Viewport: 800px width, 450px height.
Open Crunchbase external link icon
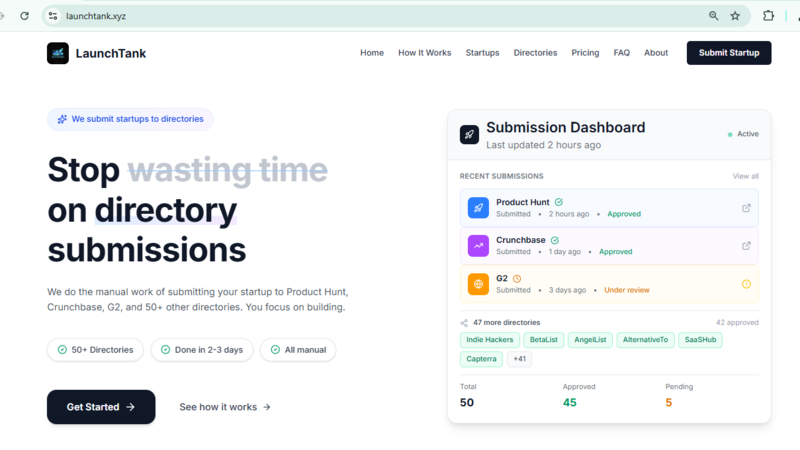tap(746, 246)
